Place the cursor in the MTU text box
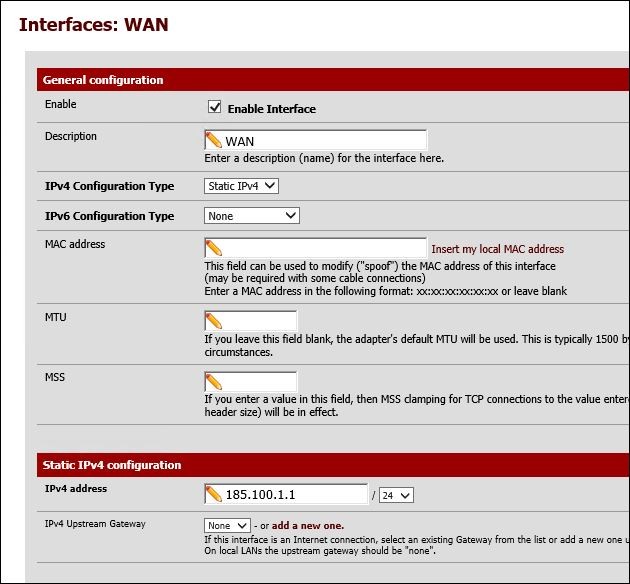Screen dimensions: 630x584 [259, 321]
